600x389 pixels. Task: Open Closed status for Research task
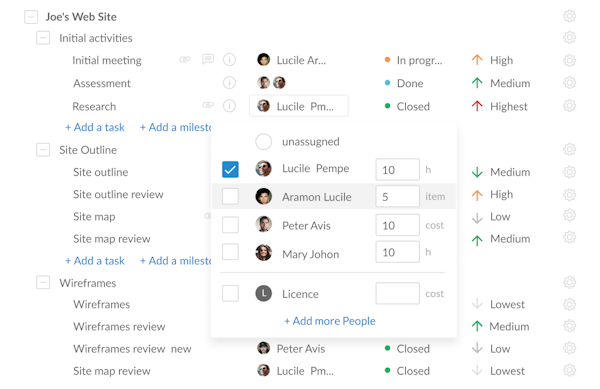pos(408,106)
